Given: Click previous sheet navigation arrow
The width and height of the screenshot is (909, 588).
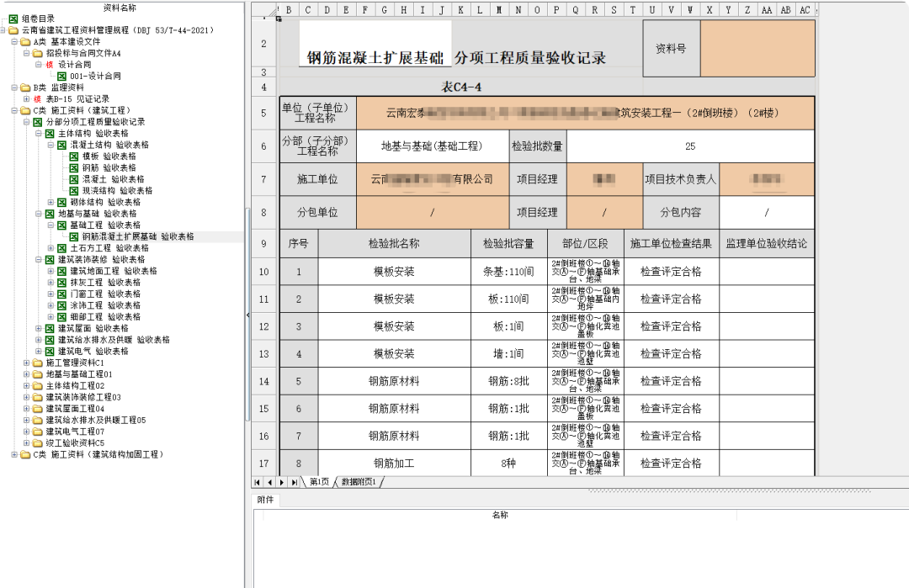Looking at the screenshot, I should pos(269,482).
